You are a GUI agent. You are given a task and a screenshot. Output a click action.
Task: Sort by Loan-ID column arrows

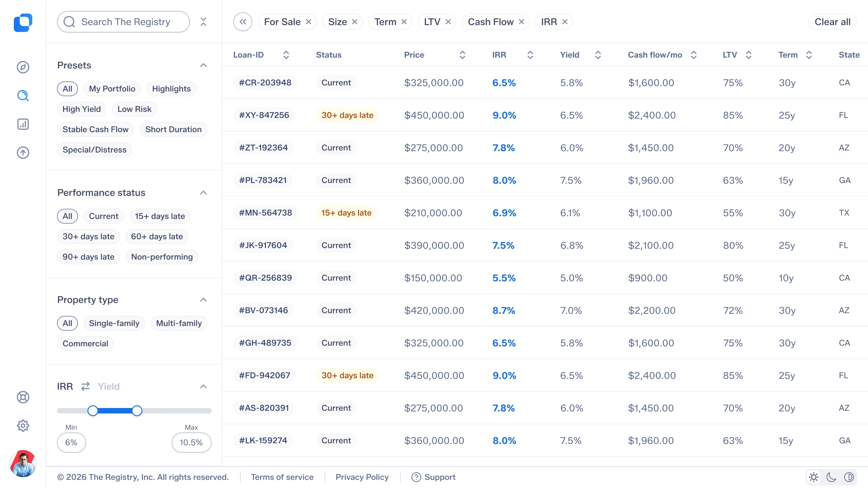coord(286,55)
